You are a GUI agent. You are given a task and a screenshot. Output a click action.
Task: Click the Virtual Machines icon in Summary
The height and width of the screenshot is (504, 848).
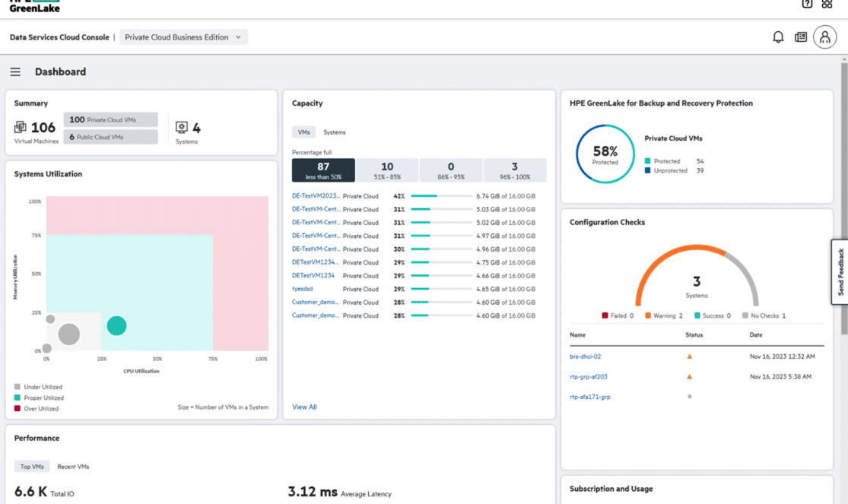tap(20, 127)
